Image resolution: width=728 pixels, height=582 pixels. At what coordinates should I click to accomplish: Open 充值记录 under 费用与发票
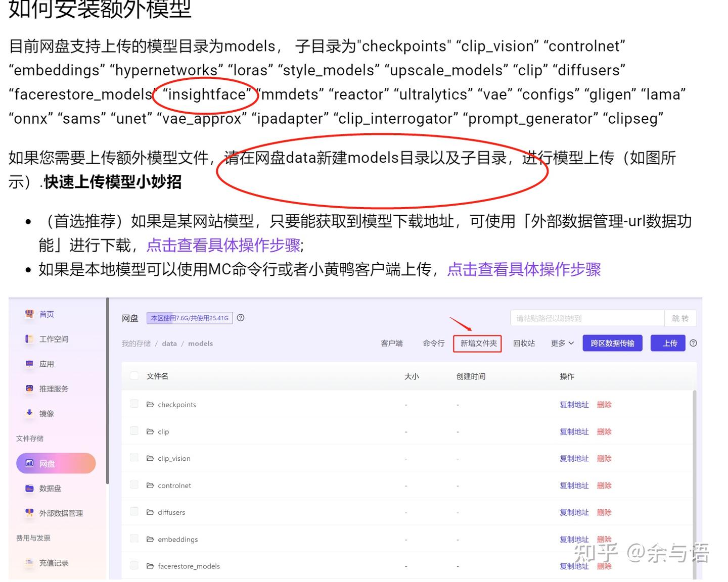click(x=53, y=563)
